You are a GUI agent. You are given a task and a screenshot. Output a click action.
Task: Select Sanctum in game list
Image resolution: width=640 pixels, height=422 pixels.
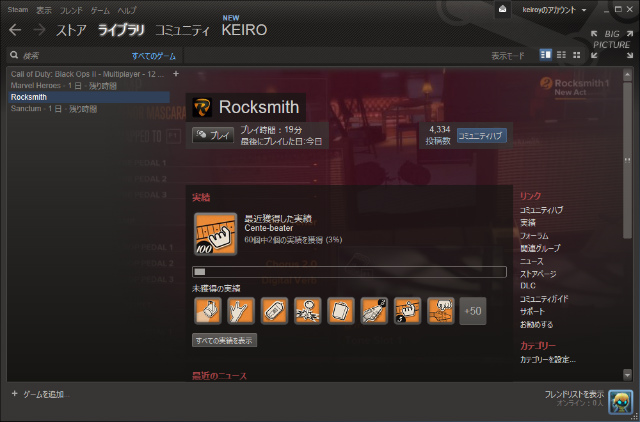point(53,109)
